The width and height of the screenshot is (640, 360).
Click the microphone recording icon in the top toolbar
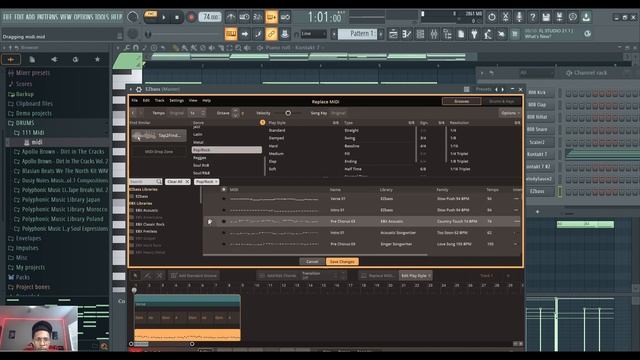[x=519, y=17]
